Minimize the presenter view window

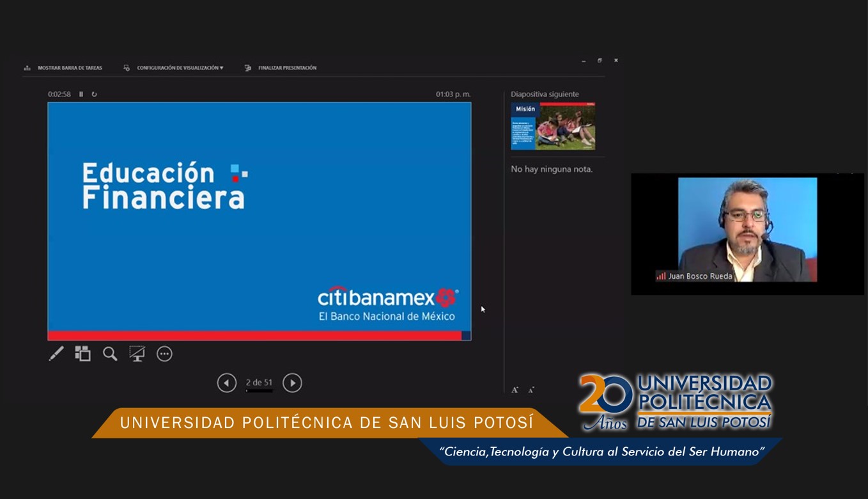pyautogui.click(x=584, y=60)
